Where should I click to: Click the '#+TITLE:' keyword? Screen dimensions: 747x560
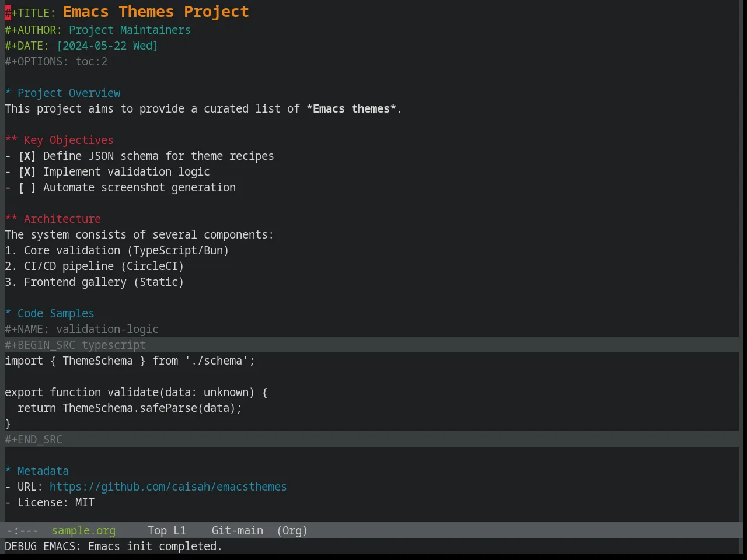[x=30, y=13]
